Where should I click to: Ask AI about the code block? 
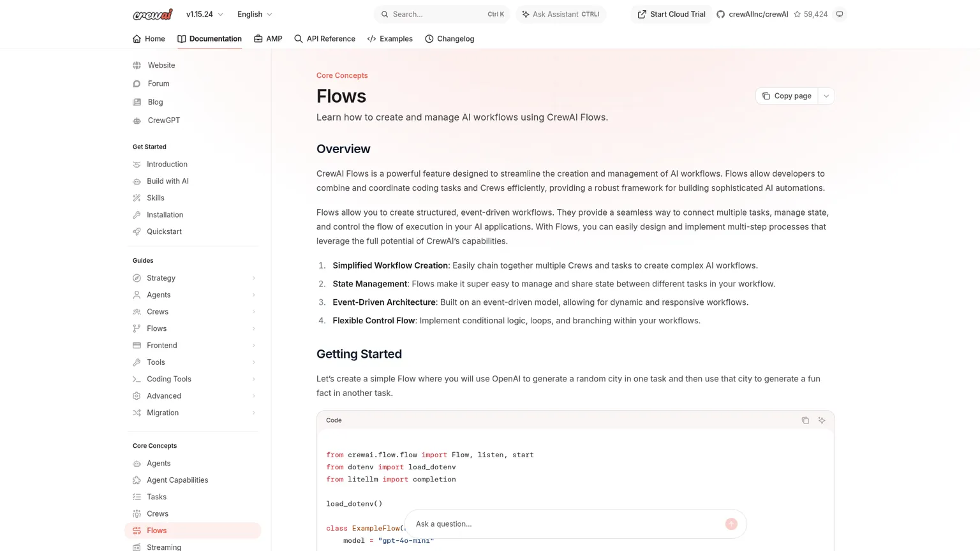(x=822, y=420)
